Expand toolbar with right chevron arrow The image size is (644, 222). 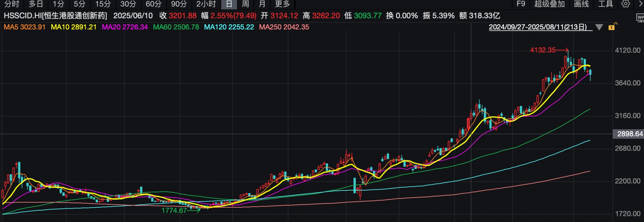pos(639,4)
